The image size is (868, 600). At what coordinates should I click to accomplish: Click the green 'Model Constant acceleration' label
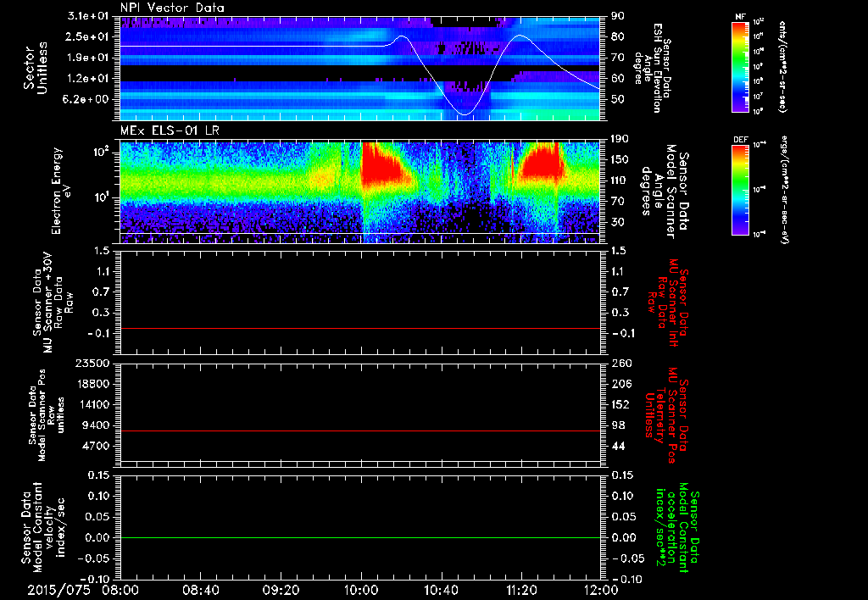pyautogui.click(x=677, y=529)
